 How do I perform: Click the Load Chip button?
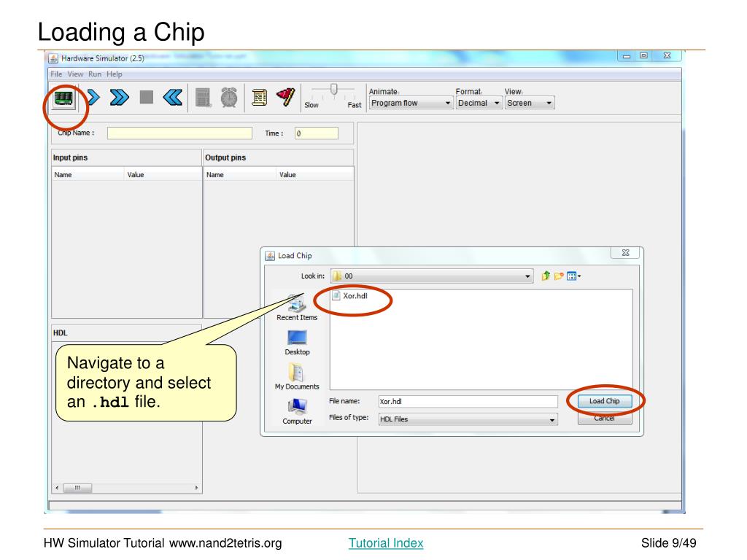pyautogui.click(x=605, y=401)
